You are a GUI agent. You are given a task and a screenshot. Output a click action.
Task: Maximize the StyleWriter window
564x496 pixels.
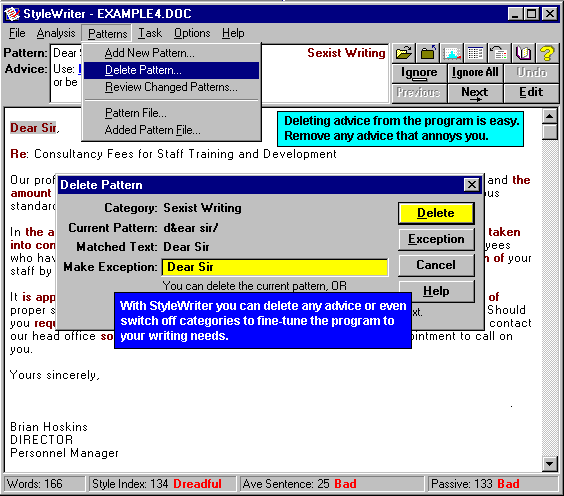tap(531, 14)
